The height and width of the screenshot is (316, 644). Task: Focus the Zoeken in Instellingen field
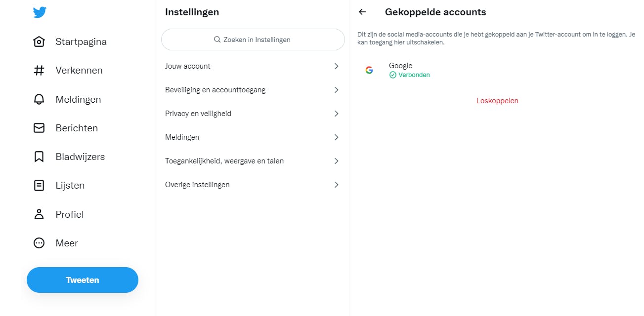pyautogui.click(x=253, y=39)
